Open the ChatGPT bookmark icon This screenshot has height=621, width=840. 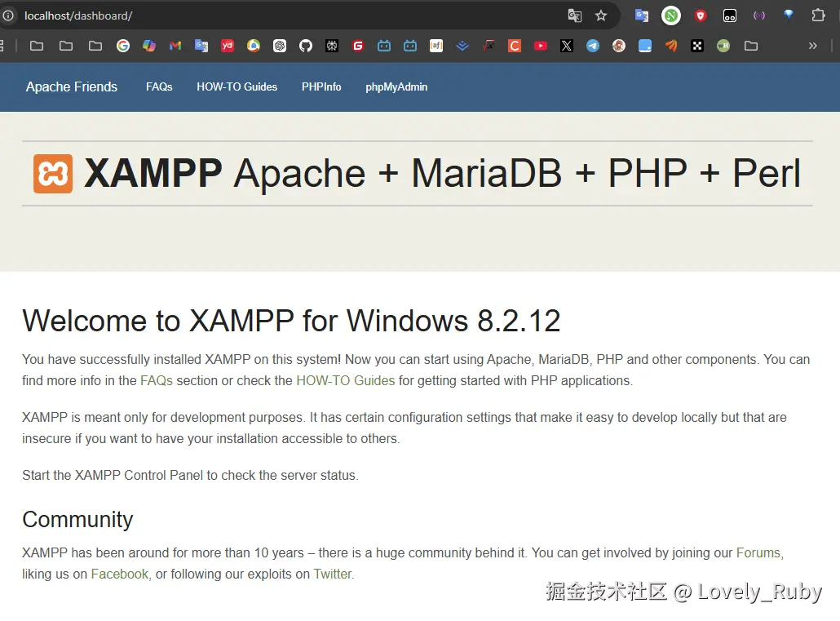coord(280,46)
